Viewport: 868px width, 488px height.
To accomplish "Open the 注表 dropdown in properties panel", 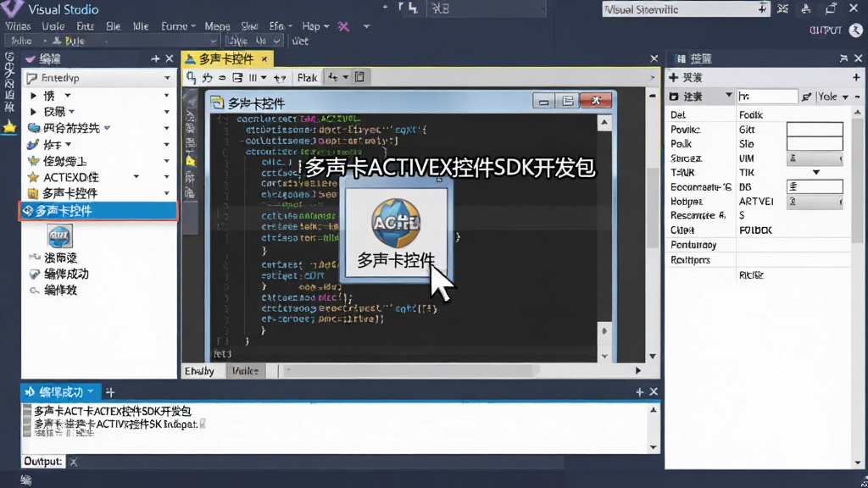I will [x=728, y=96].
